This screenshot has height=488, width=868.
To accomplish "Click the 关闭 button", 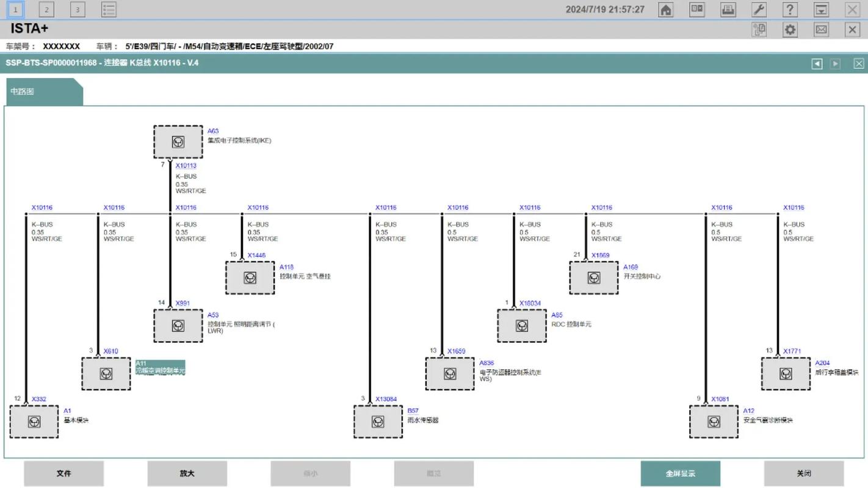I will click(804, 473).
